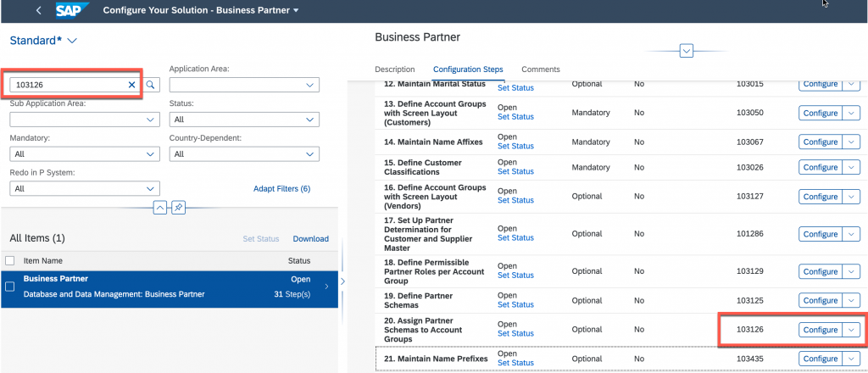This screenshot has height=373, width=868.
Task: Pin the filter bar header
Action: 178,208
